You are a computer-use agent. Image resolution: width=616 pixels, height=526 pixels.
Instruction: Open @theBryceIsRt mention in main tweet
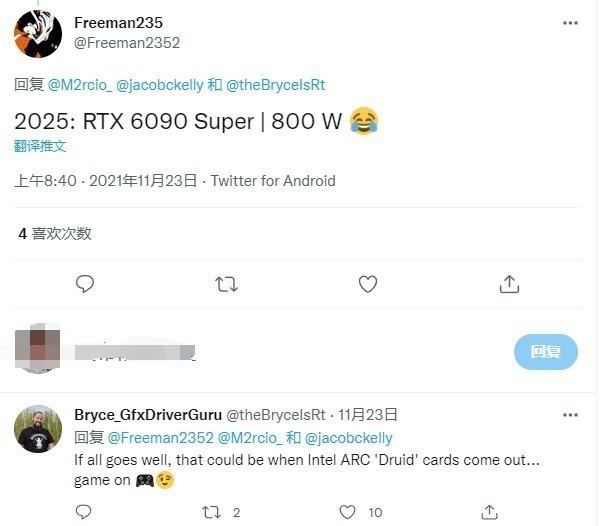point(276,85)
